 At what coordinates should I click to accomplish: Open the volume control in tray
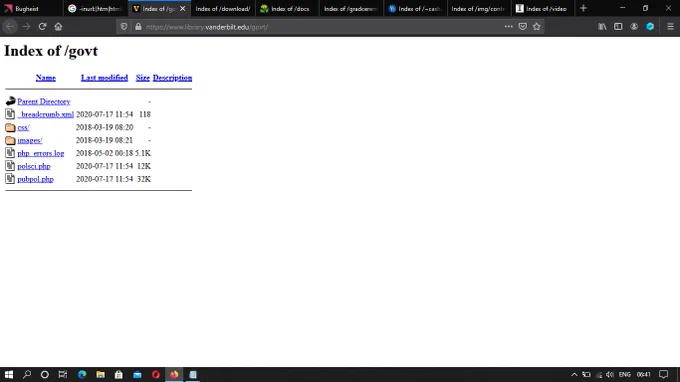tap(610, 375)
